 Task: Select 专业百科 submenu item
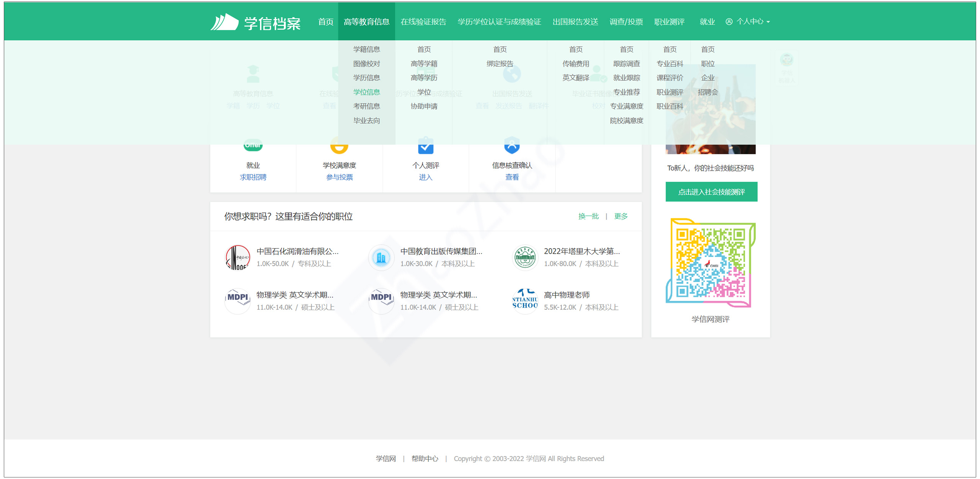point(670,64)
